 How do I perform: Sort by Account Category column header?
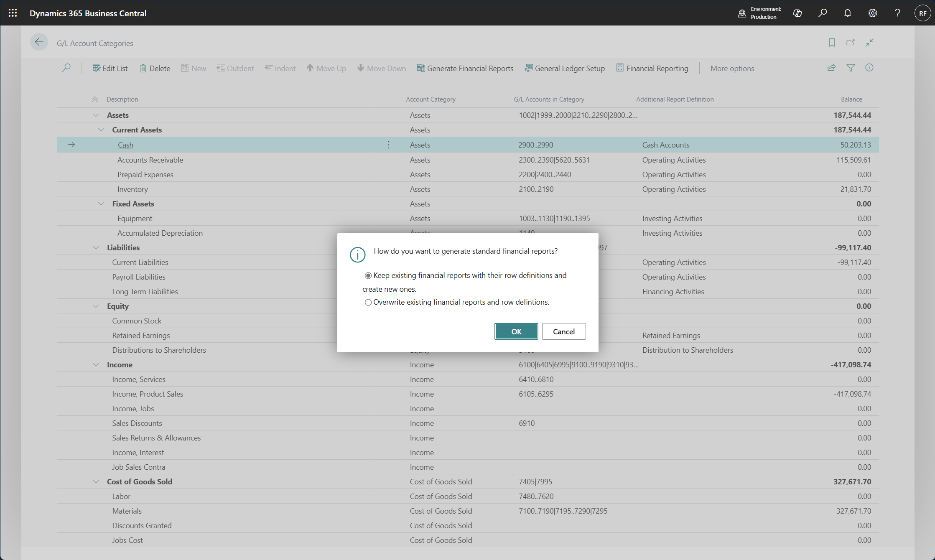coord(431,99)
